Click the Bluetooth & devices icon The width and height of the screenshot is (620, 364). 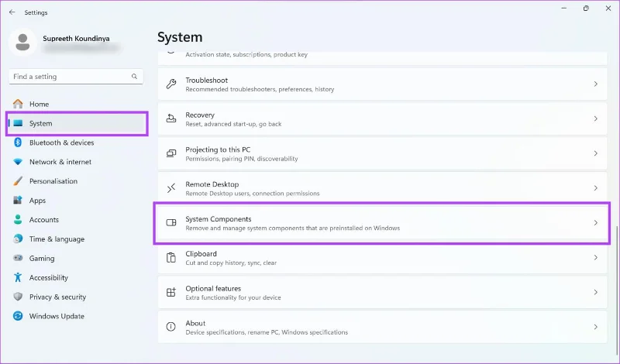point(18,143)
